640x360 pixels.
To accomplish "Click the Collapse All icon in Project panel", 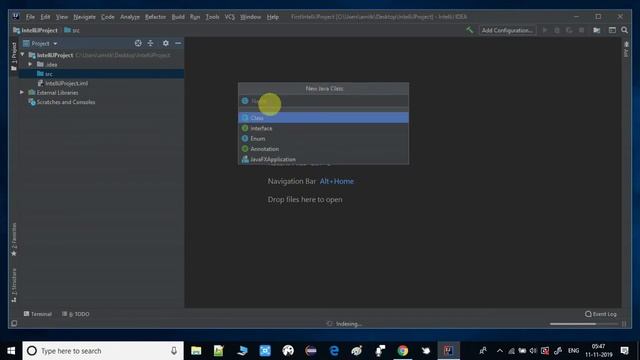I will 151,43.
